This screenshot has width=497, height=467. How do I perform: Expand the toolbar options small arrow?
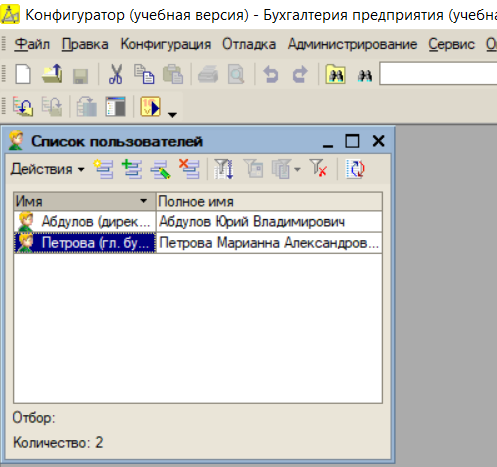pos(172,115)
